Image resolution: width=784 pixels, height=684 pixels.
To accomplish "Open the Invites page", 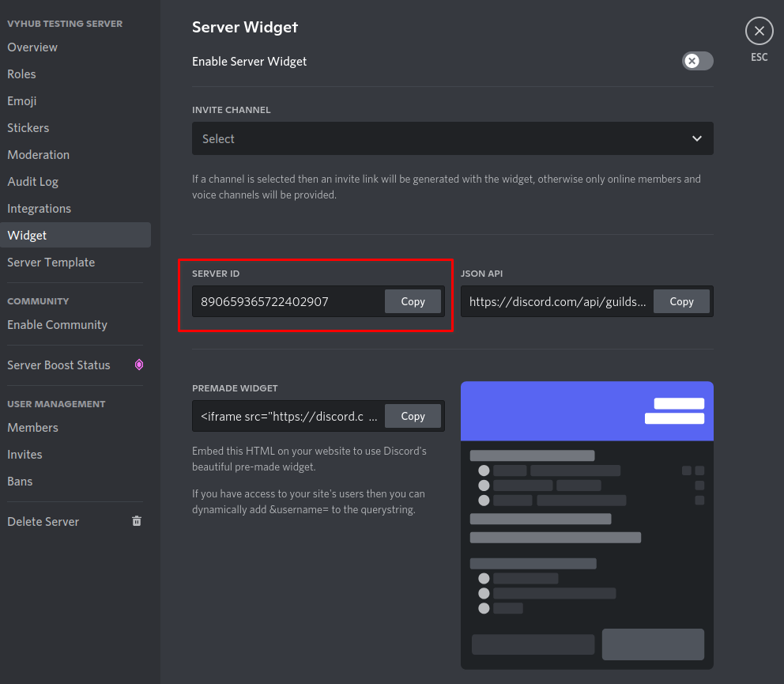I will (24, 454).
